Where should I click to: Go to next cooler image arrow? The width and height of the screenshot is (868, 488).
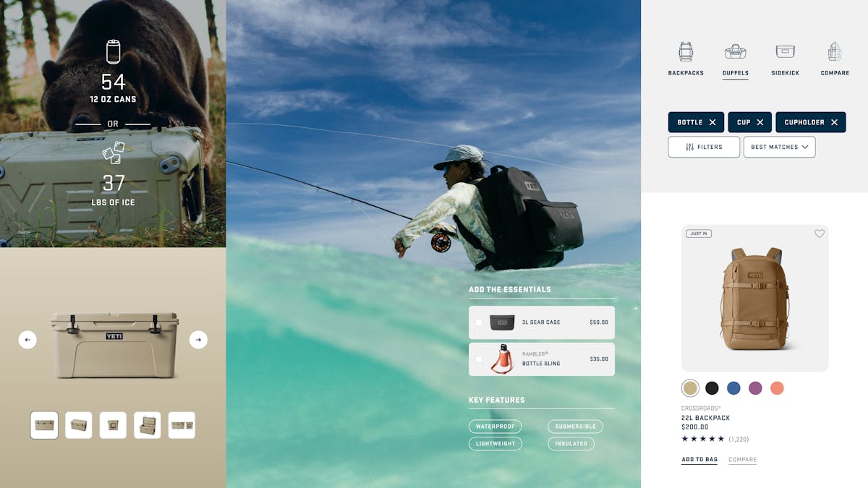(x=198, y=339)
